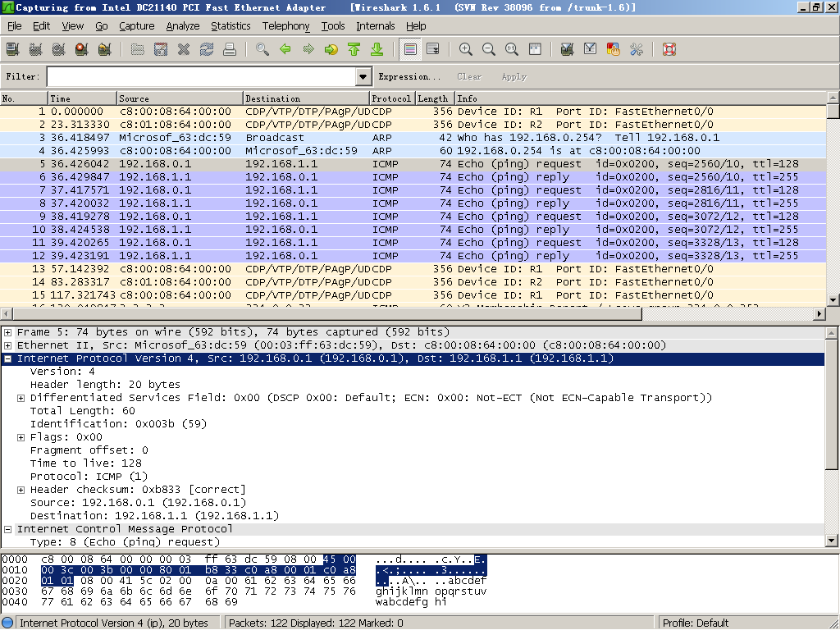
Task: Expand the Frame 5 tree node
Action: pos(8,332)
